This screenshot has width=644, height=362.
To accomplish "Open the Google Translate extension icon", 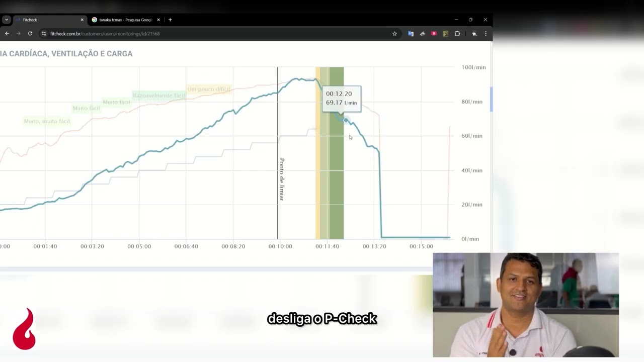I will tap(411, 34).
